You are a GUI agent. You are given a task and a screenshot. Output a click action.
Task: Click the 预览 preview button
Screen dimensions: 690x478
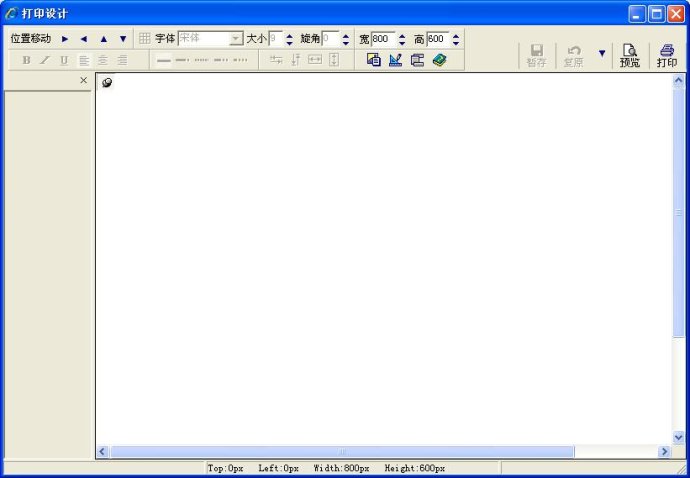pos(629,55)
